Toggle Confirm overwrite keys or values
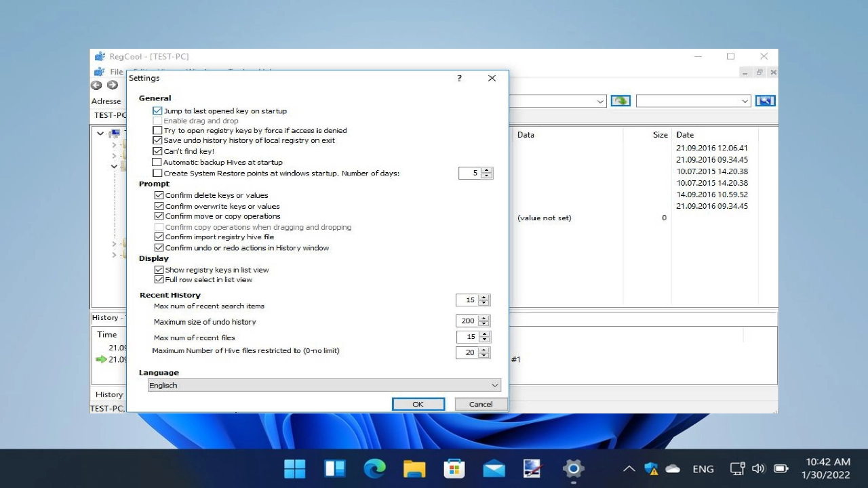Viewport: 868px width, 488px height. coord(159,206)
